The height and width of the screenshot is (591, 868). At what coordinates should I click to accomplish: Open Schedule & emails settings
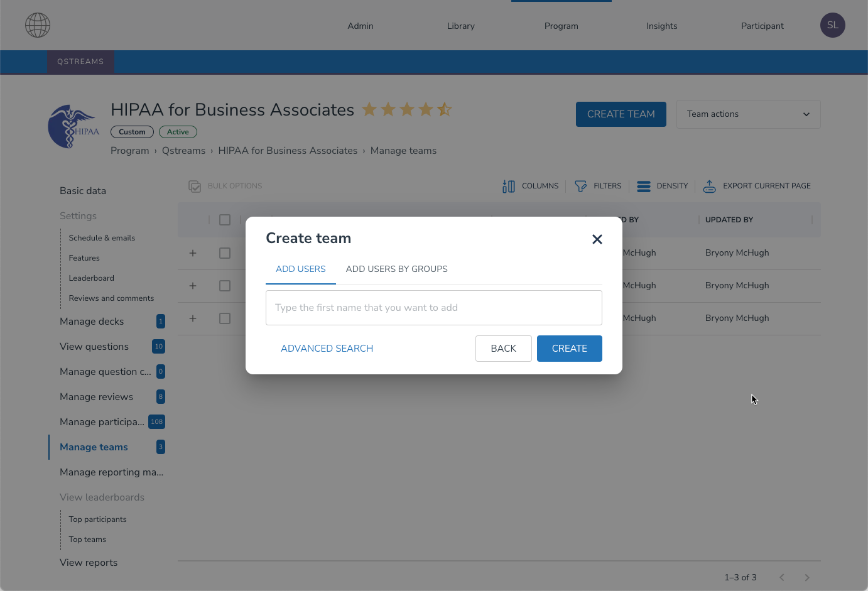[102, 238]
